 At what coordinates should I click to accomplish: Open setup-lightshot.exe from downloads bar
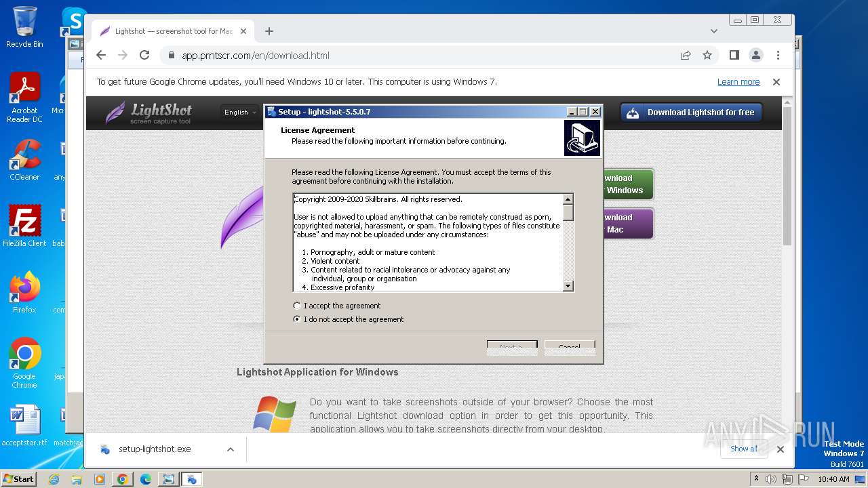click(x=155, y=449)
